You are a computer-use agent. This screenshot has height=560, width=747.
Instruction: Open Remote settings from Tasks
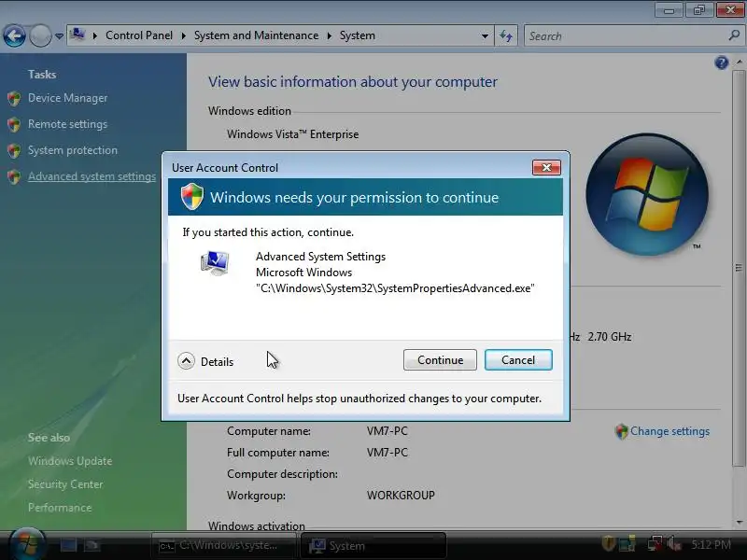[67, 124]
